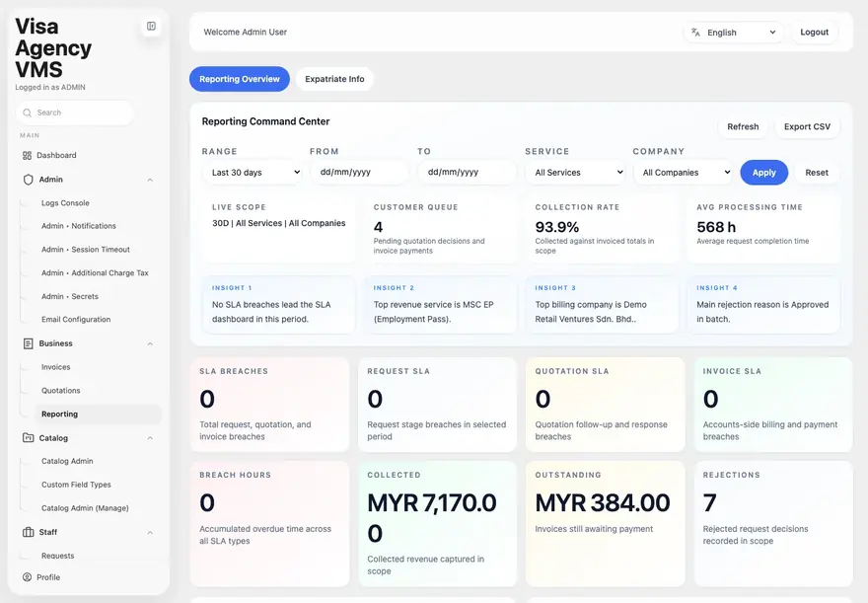Click the Insight 3 top billing text
This screenshot has height=603, width=868.
point(591,312)
